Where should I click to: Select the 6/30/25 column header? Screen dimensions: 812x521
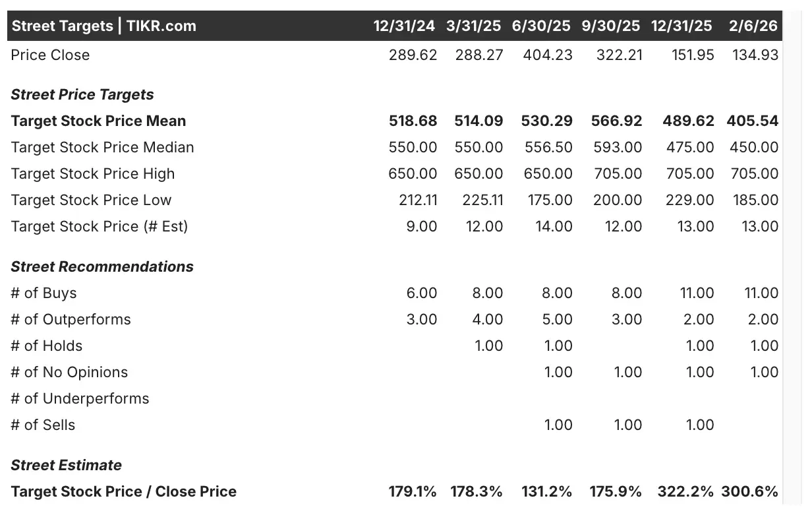(542, 26)
